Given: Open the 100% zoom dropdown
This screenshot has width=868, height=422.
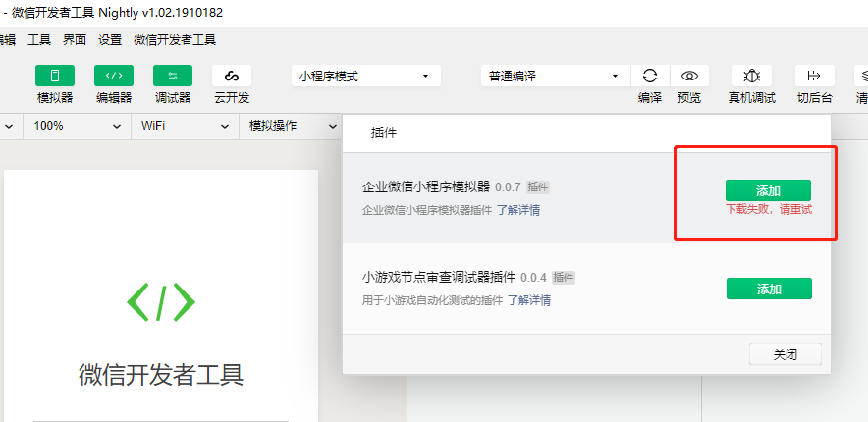Looking at the screenshot, I should [77, 126].
